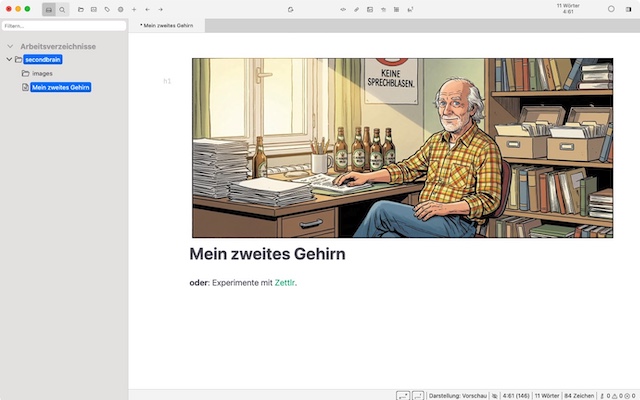Open the global search panel

tap(62, 9)
